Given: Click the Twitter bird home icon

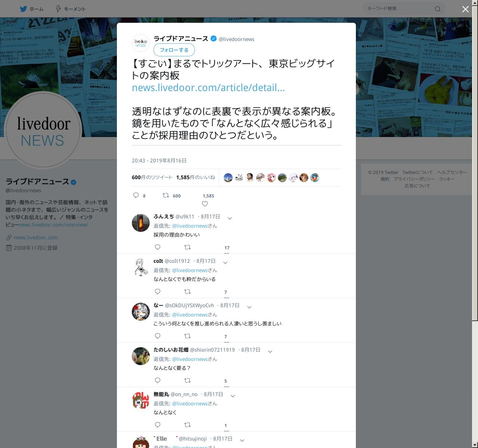Looking at the screenshot, I should click(x=24, y=9).
